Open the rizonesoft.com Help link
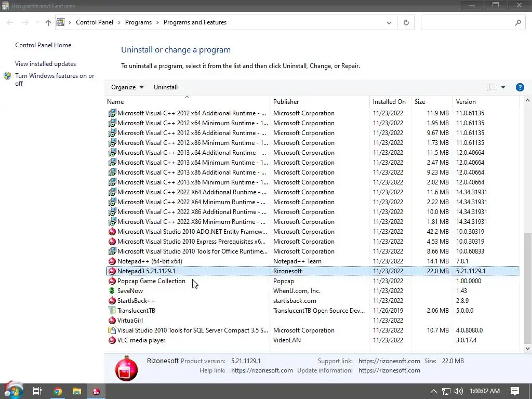The height and width of the screenshot is (399, 532). pos(262,370)
